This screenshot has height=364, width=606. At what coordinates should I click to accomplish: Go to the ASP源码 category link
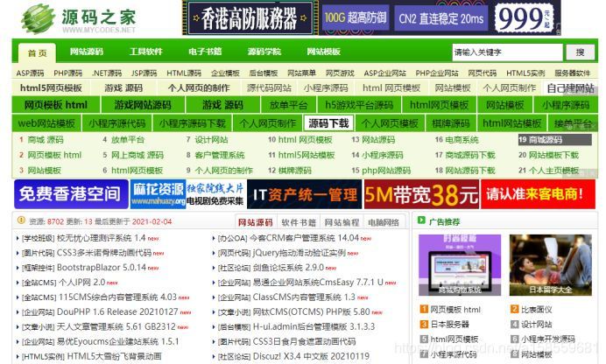pyautogui.click(x=30, y=73)
